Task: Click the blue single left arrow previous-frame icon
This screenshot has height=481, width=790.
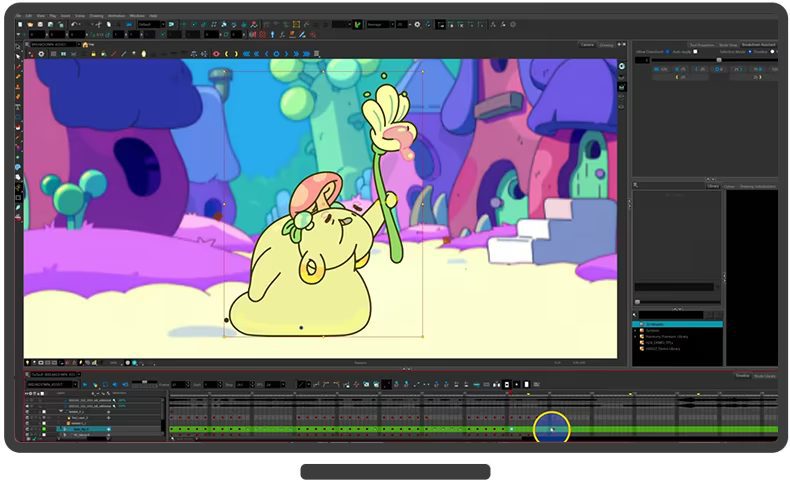Action: click(267, 53)
